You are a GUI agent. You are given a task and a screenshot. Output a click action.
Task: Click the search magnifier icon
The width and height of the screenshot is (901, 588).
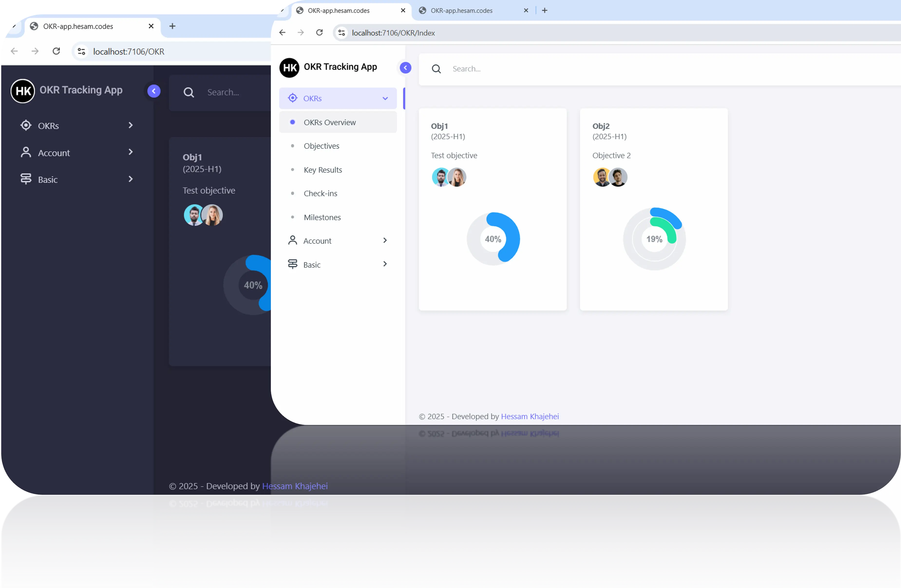[x=436, y=69]
